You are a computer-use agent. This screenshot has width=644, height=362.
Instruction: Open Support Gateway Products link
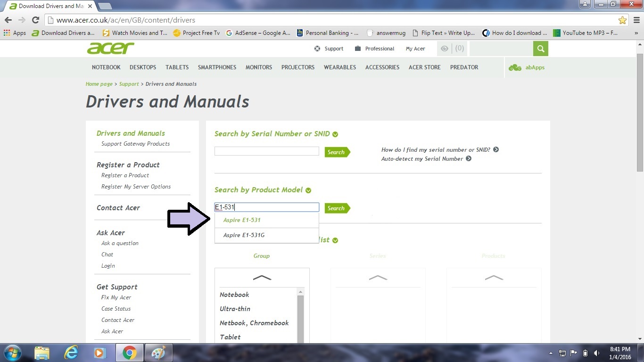click(135, 144)
